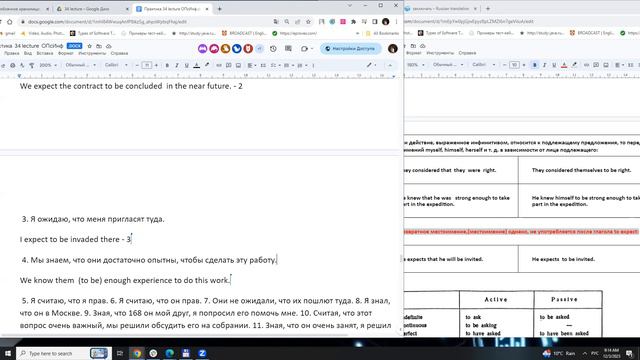
Task: Open Zoom app from taskbar
Action: (x=202, y=353)
